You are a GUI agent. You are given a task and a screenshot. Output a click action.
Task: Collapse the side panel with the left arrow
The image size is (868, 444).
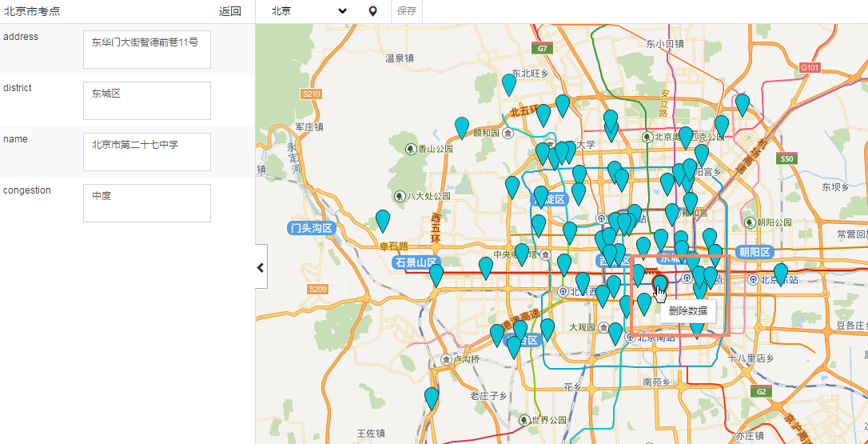pos(261,267)
